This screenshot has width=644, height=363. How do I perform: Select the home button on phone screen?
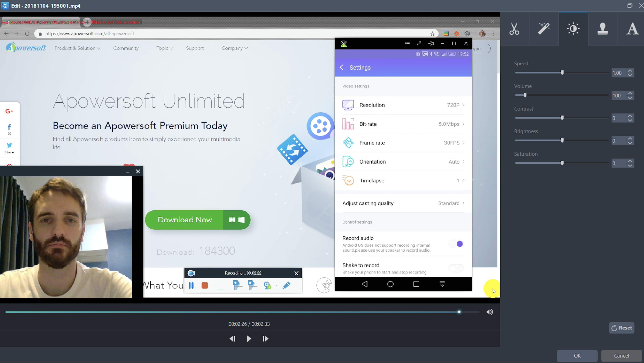click(x=390, y=284)
